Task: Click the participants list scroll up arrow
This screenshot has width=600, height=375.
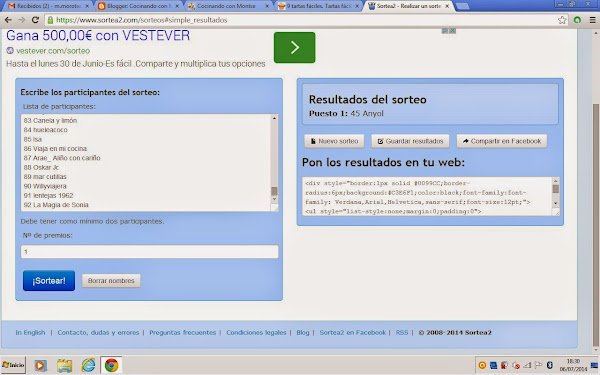Action: point(274,119)
